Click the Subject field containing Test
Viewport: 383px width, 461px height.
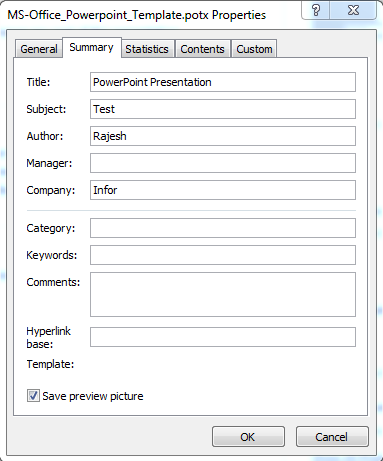(223, 109)
